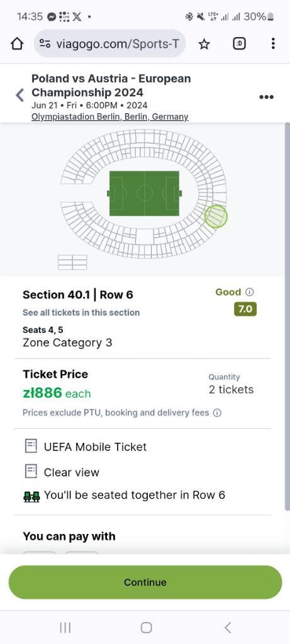Bookmark page with the star icon
Viewport: 290px width, 644px height.
204,44
